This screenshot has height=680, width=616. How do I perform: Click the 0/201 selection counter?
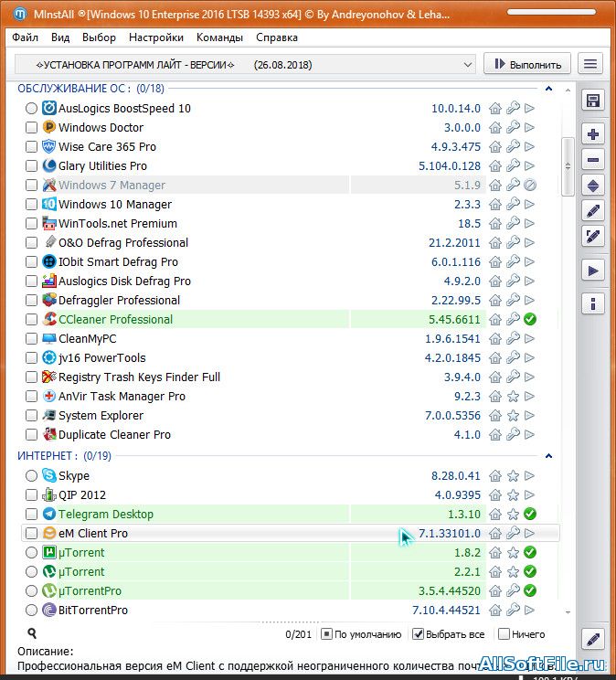point(299,634)
